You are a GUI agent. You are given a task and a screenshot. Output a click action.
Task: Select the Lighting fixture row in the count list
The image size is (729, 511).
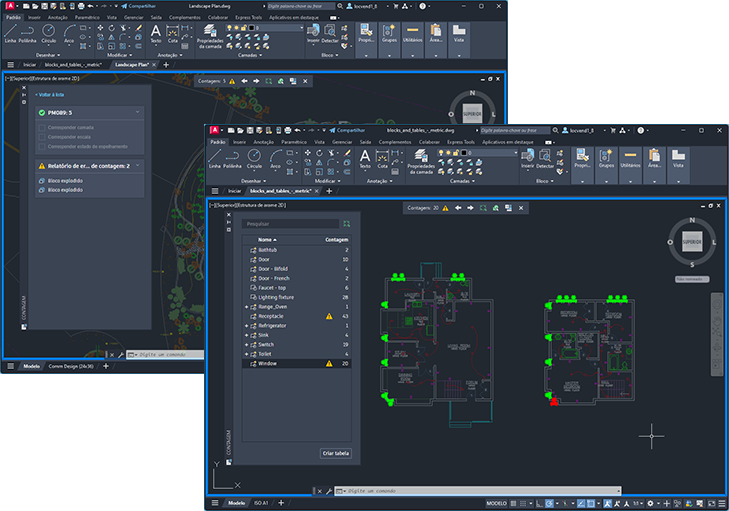click(x=297, y=297)
